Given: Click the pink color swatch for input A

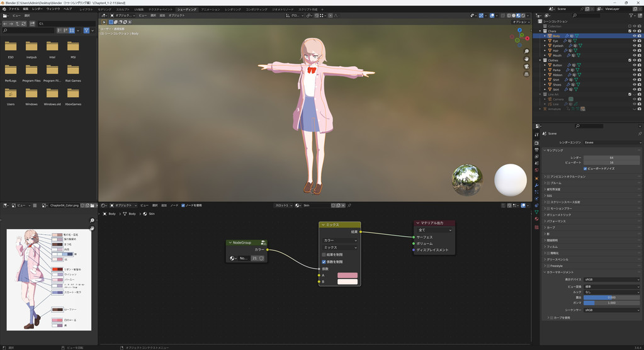Looking at the screenshot, I should (x=347, y=275).
